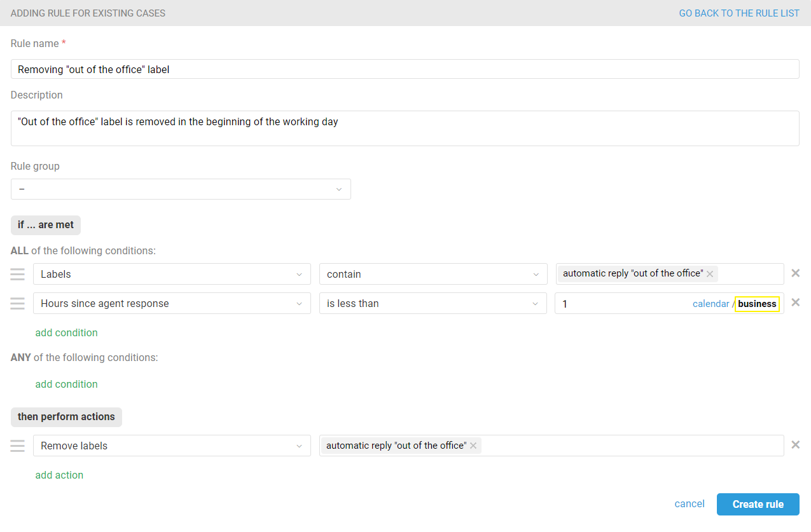811x532 pixels.
Task: Go back to the rule list
Action: click(x=738, y=13)
